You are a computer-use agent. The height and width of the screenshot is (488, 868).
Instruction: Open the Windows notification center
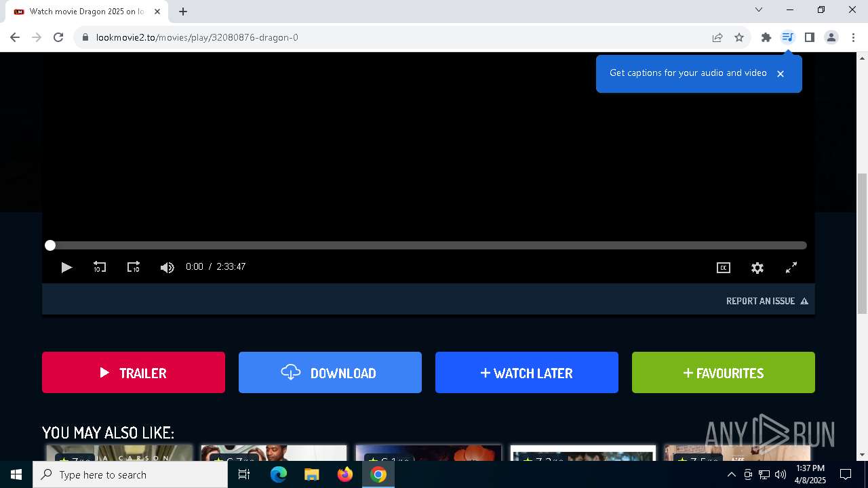(x=846, y=474)
